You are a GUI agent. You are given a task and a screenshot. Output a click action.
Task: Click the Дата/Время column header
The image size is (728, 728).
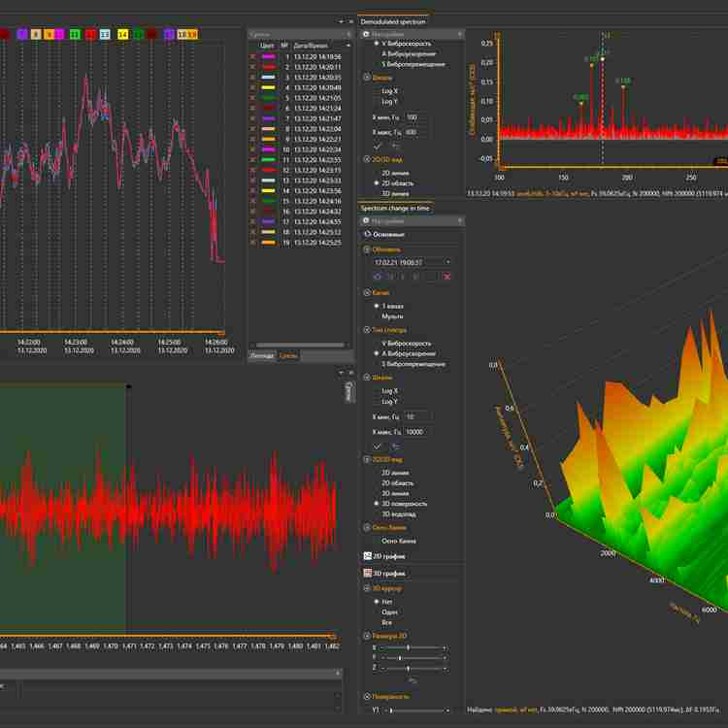tap(312, 46)
